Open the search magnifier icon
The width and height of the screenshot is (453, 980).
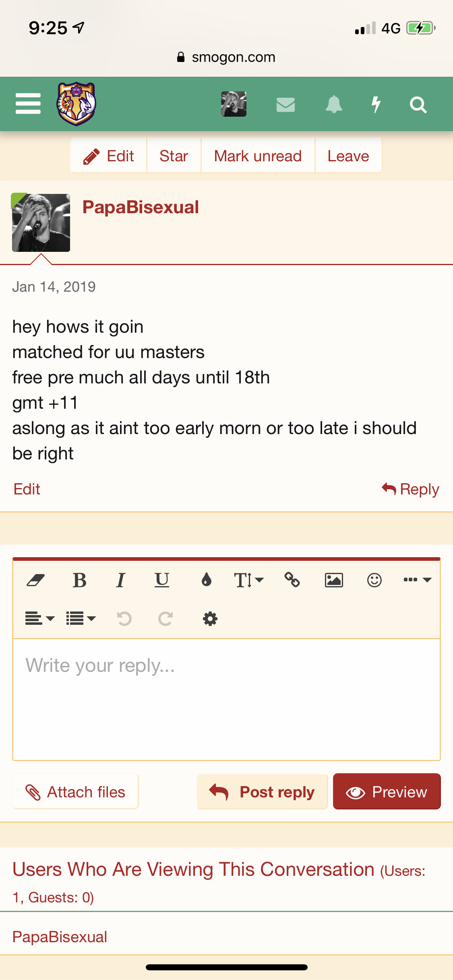pos(418,105)
